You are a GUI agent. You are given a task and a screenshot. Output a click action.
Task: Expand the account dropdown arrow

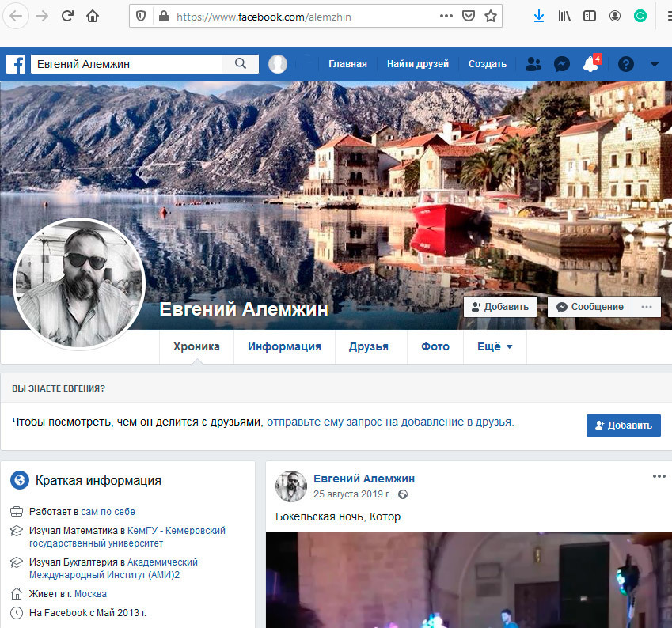(655, 64)
